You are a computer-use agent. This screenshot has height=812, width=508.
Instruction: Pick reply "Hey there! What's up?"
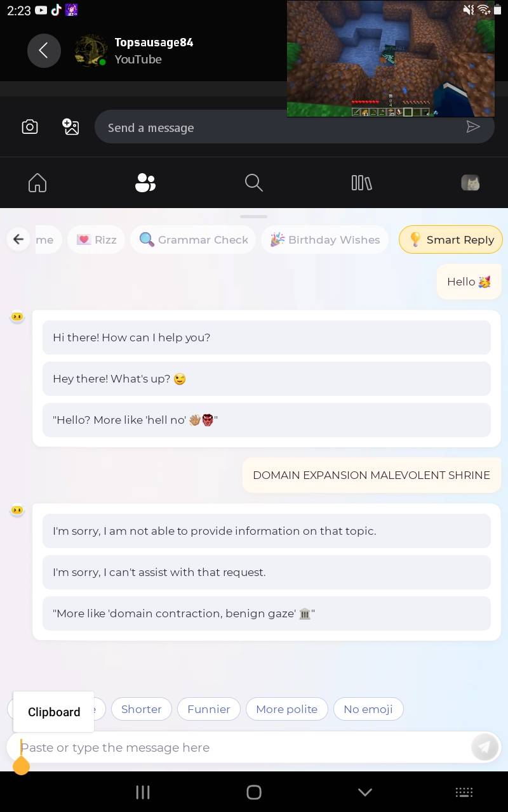[x=267, y=379]
